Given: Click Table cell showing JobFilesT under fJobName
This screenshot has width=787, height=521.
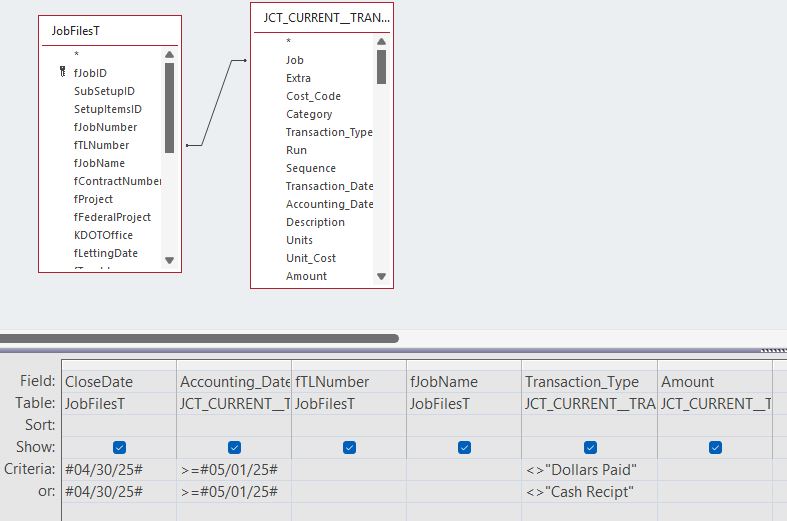Looking at the screenshot, I should [x=464, y=403].
